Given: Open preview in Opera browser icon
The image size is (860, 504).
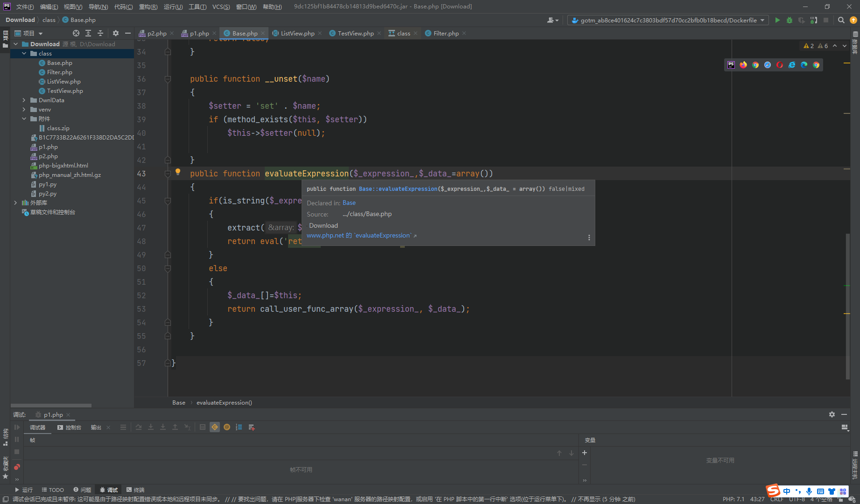Looking at the screenshot, I should tap(780, 65).
